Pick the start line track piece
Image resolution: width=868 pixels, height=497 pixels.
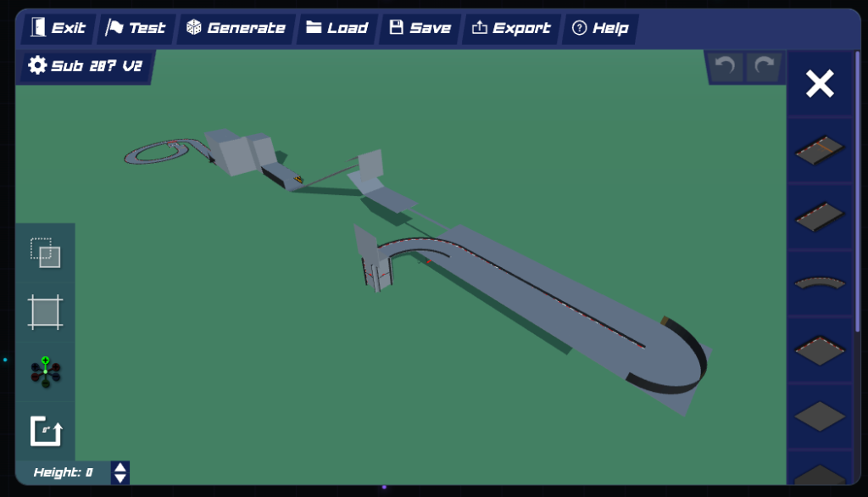(x=820, y=150)
